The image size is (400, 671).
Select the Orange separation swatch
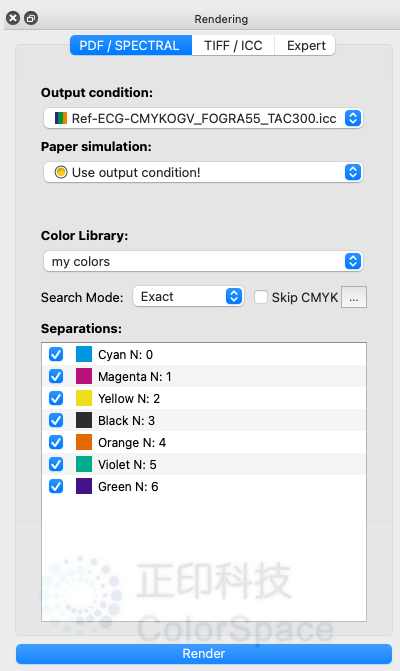click(x=84, y=442)
